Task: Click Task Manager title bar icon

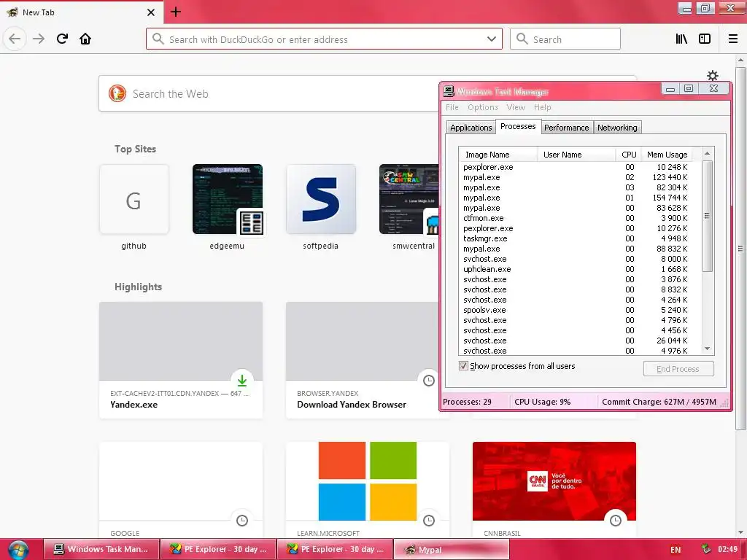Action: point(449,90)
